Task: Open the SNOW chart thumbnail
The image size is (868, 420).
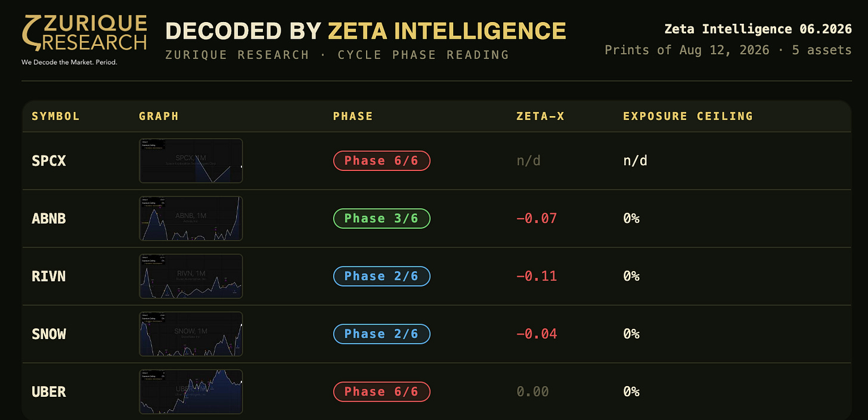Action: tap(191, 334)
